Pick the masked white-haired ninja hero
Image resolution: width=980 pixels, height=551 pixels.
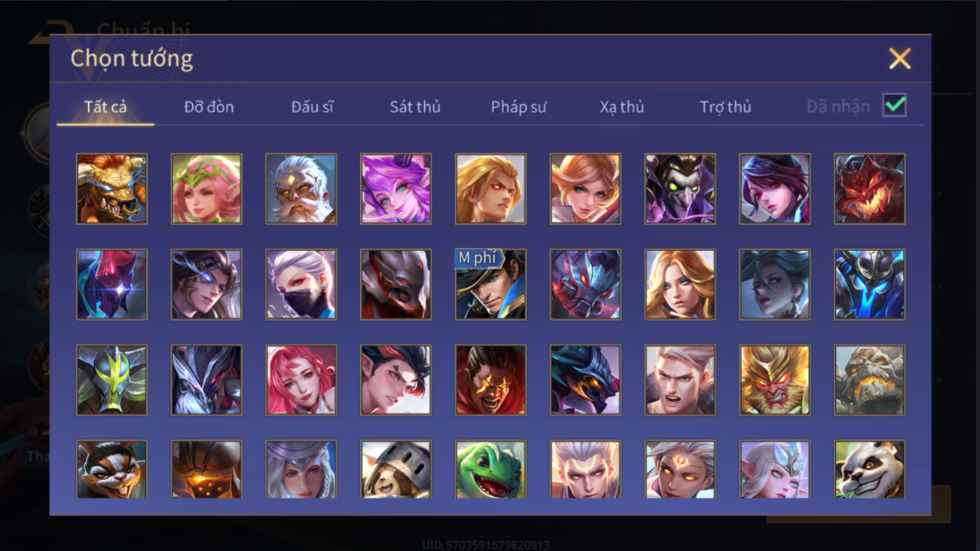click(x=301, y=284)
